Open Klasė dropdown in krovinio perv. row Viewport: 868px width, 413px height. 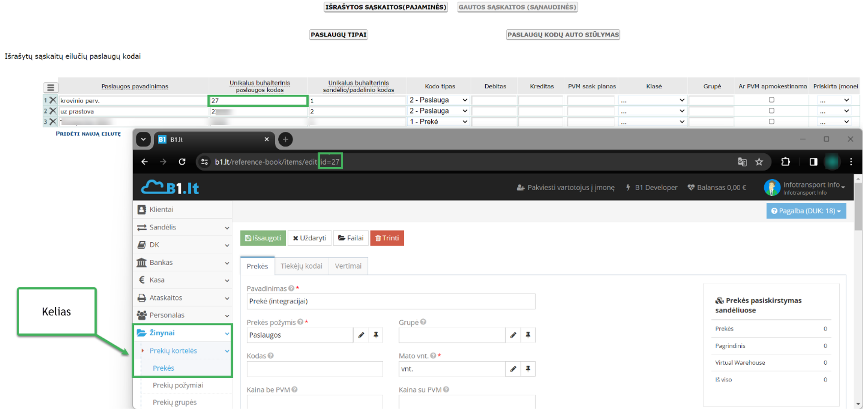(653, 101)
